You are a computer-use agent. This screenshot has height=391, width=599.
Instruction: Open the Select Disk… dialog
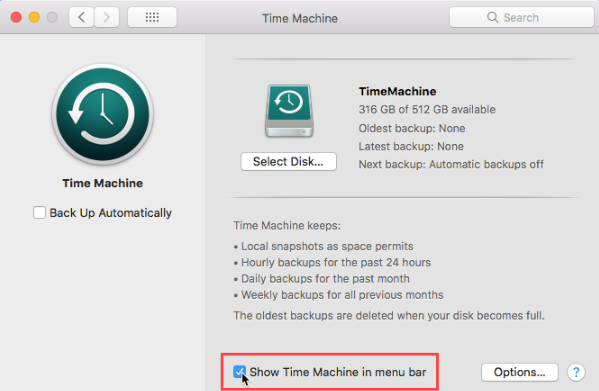[x=288, y=162]
